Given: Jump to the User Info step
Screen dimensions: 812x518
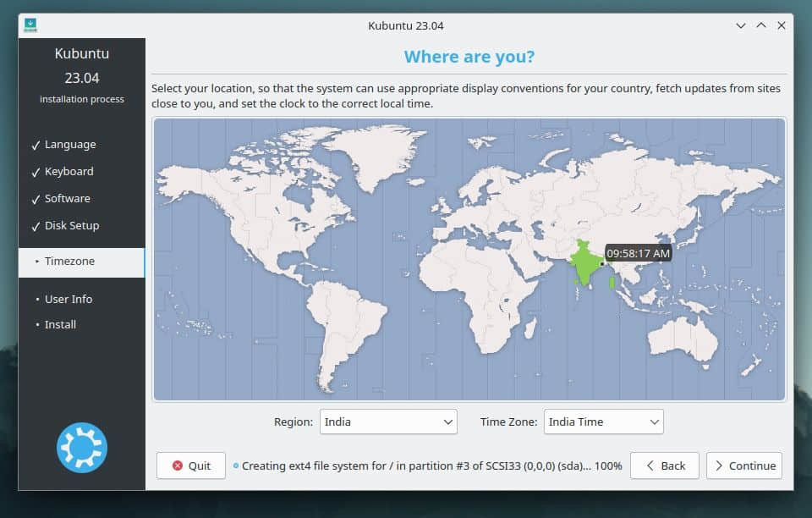Looking at the screenshot, I should click(69, 299).
